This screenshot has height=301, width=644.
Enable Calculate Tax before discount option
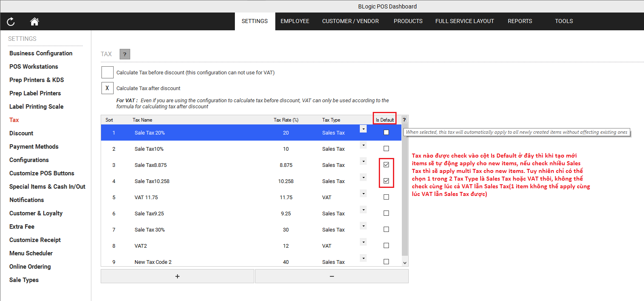pos(108,73)
